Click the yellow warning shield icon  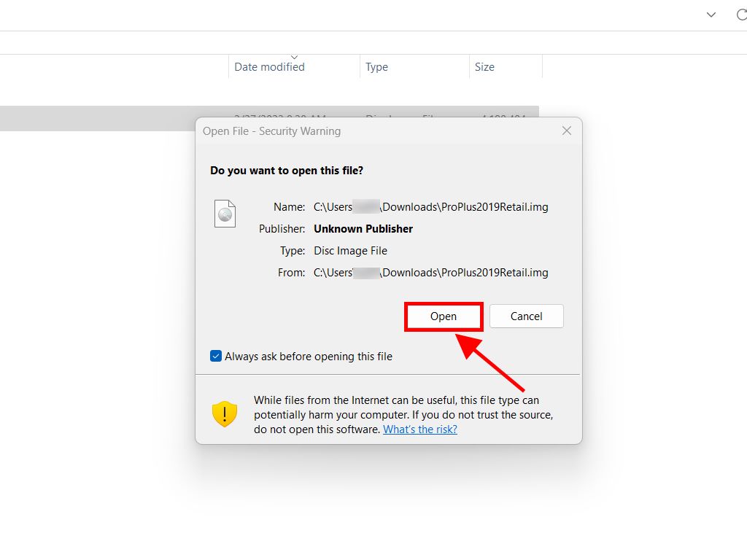[224, 413]
